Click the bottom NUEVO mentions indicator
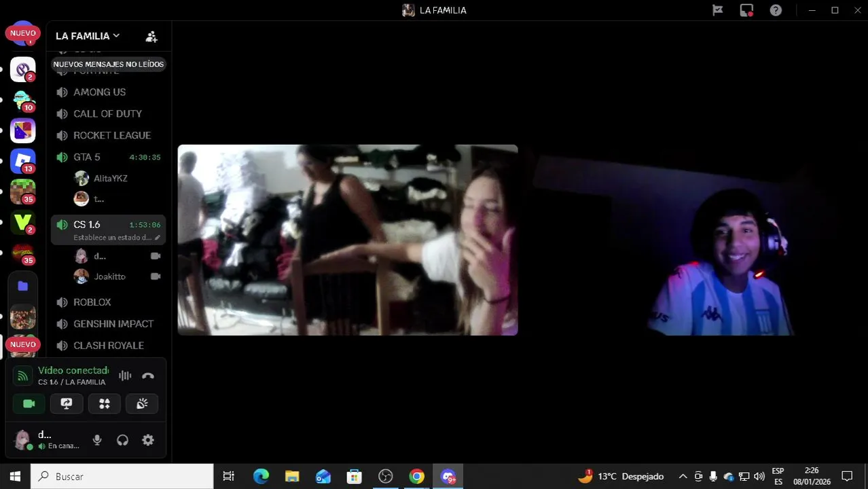This screenshot has width=868, height=489. (23, 344)
